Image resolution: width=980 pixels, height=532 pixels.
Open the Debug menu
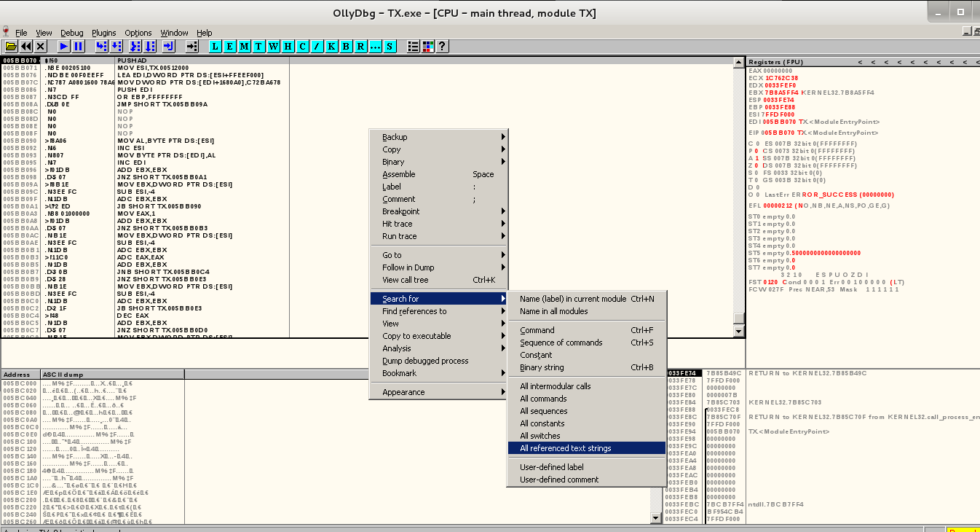[x=71, y=33]
